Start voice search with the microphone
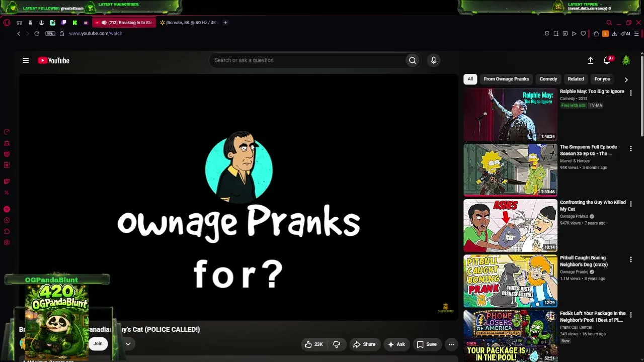 coord(434,60)
